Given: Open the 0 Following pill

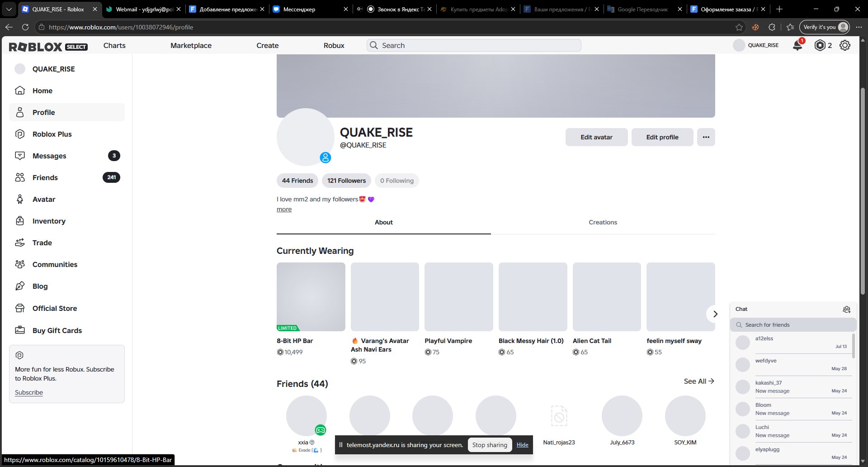Looking at the screenshot, I should (397, 181).
